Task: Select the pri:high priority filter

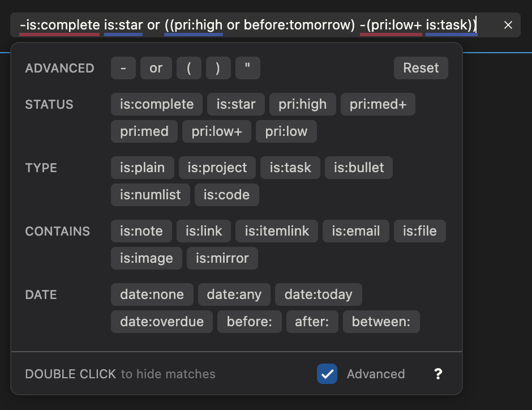Action: tap(302, 104)
